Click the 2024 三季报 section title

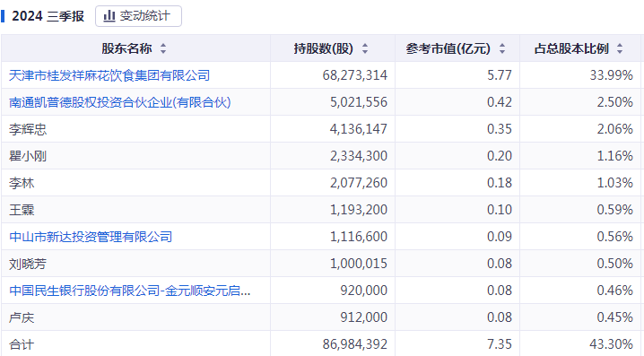(48, 16)
